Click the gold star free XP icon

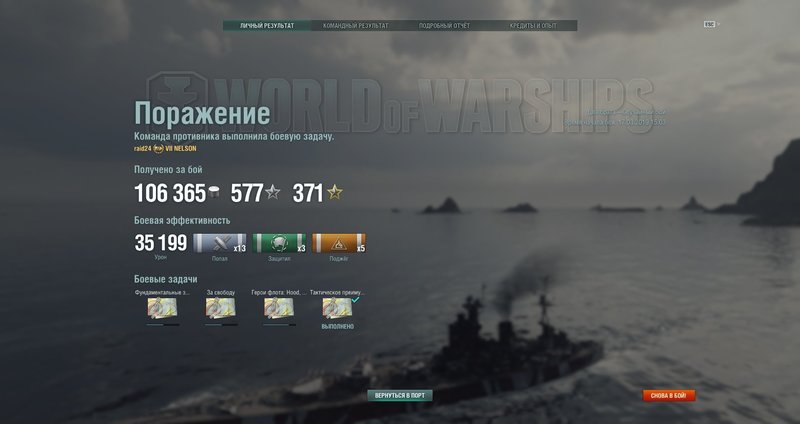(335, 192)
